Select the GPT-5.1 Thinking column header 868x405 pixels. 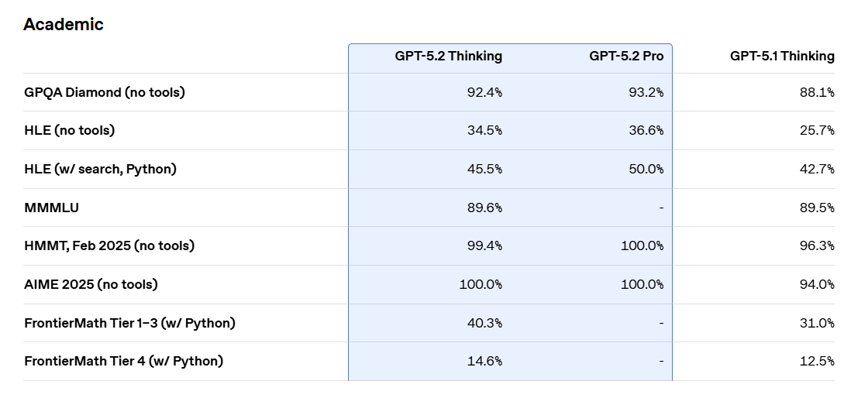click(x=782, y=56)
